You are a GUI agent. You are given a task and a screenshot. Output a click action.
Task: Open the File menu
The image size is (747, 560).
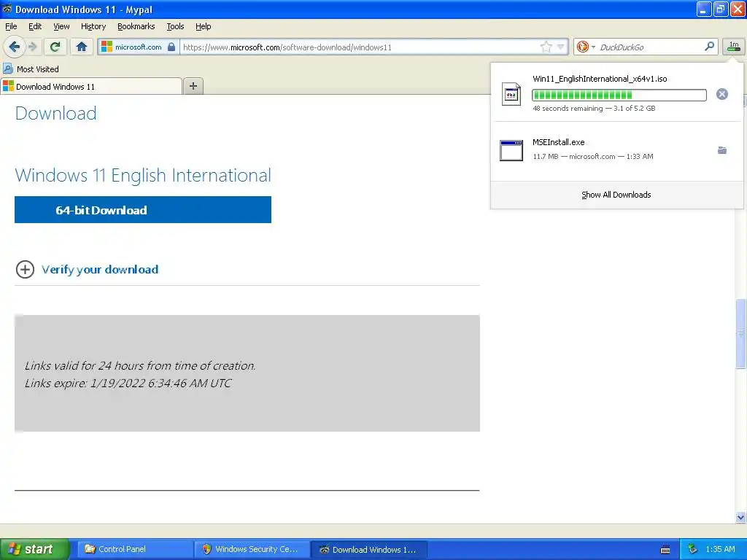click(11, 27)
